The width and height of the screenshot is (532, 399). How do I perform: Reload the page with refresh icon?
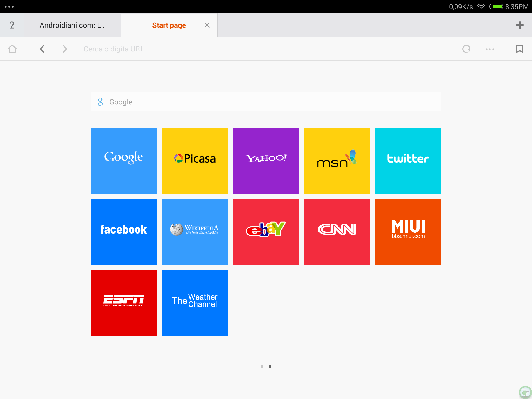pyautogui.click(x=467, y=49)
